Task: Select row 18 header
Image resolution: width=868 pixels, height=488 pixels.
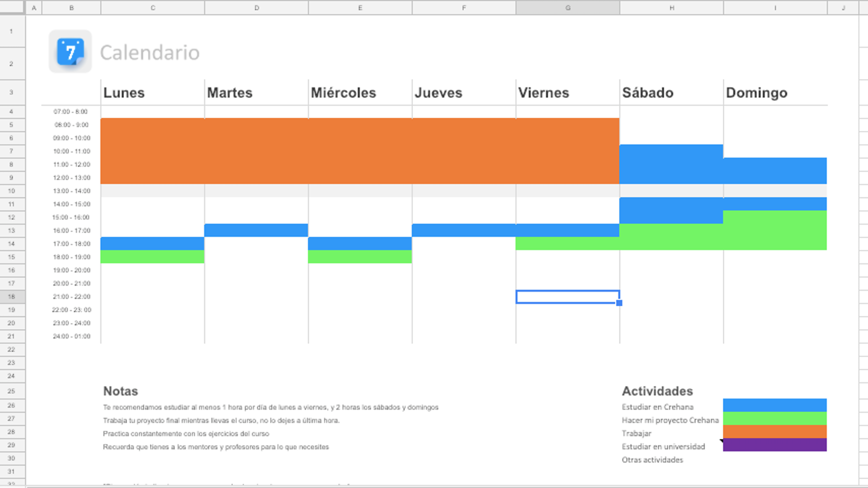Action: (12, 297)
